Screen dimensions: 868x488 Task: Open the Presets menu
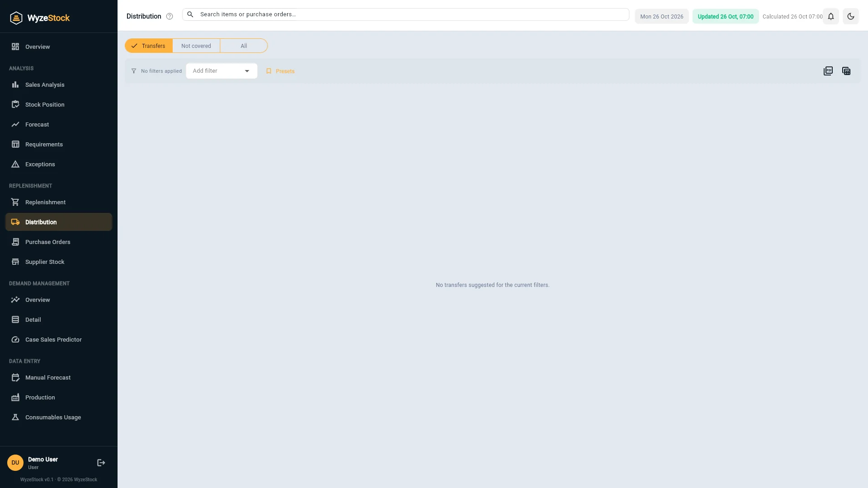(280, 71)
